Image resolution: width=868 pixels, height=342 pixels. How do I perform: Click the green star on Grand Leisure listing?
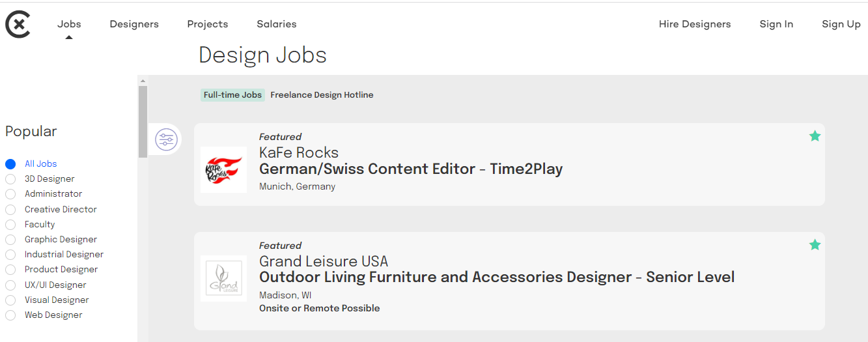(x=815, y=245)
